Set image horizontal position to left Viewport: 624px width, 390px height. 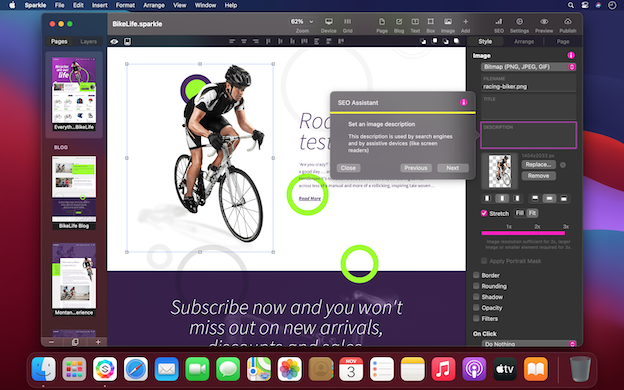tap(488, 198)
